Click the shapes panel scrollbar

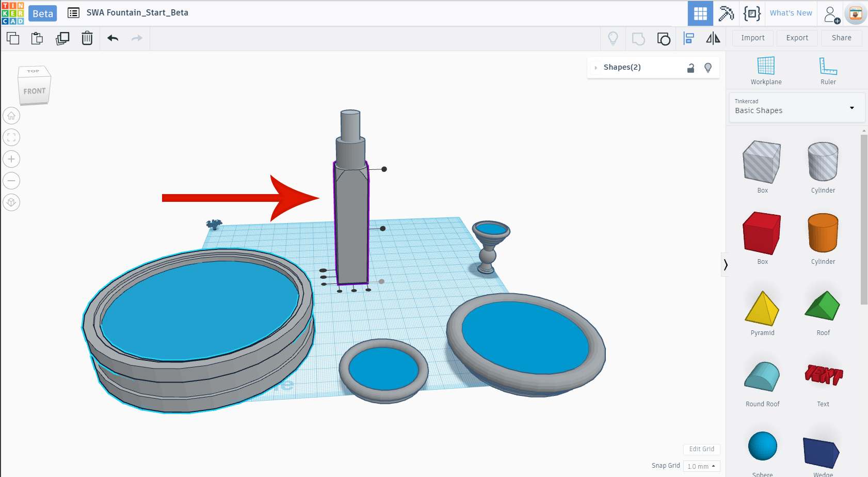click(864, 219)
